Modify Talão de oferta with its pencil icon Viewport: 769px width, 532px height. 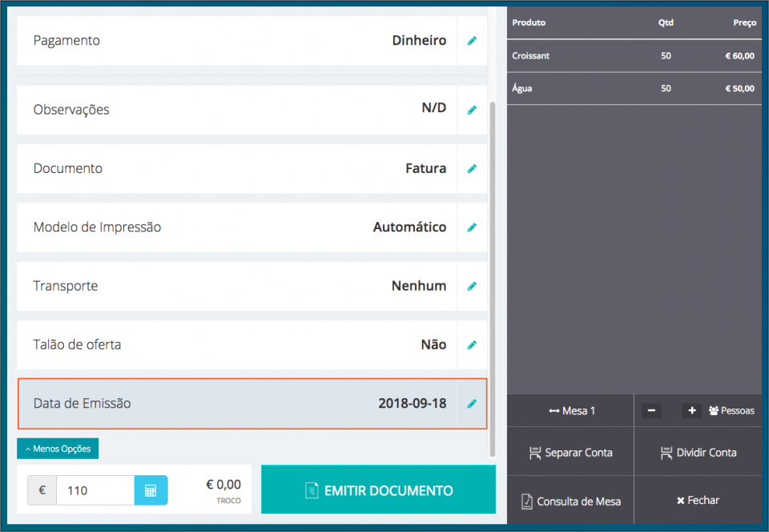[x=472, y=345]
